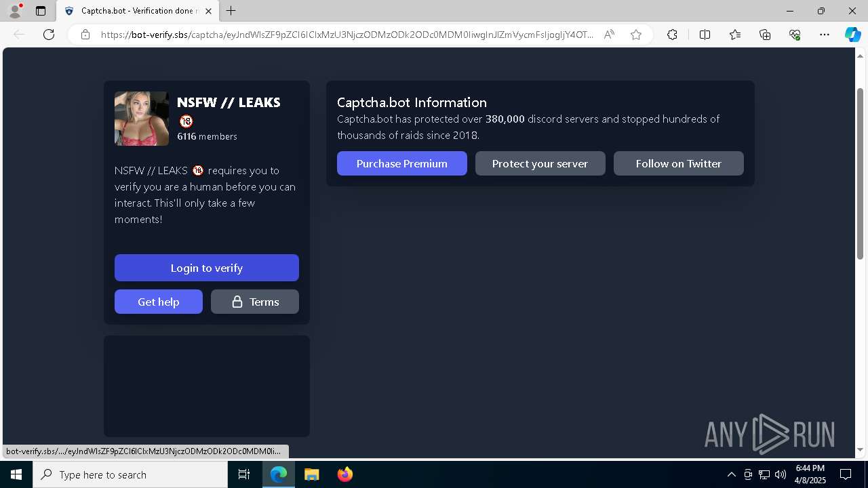This screenshot has height=488, width=868.
Task: Show hidden system tray icons
Action: [731, 474]
